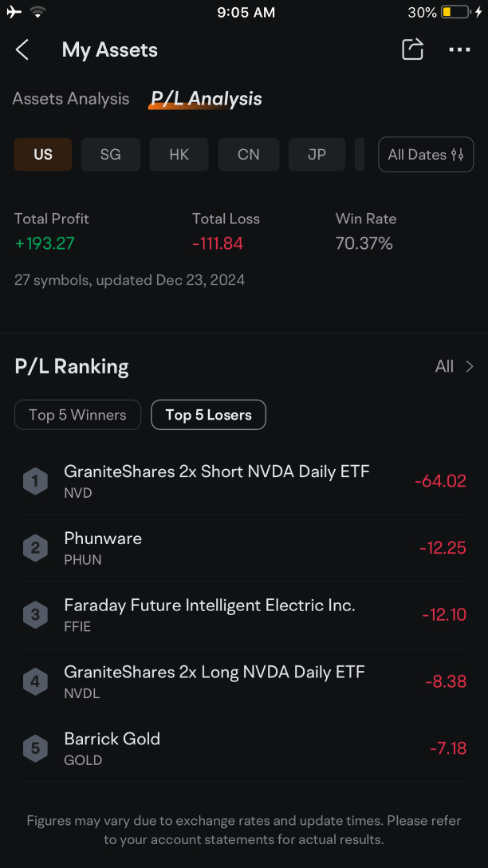Select the JP market filter
Image resolution: width=488 pixels, height=868 pixels.
click(x=317, y=155)
